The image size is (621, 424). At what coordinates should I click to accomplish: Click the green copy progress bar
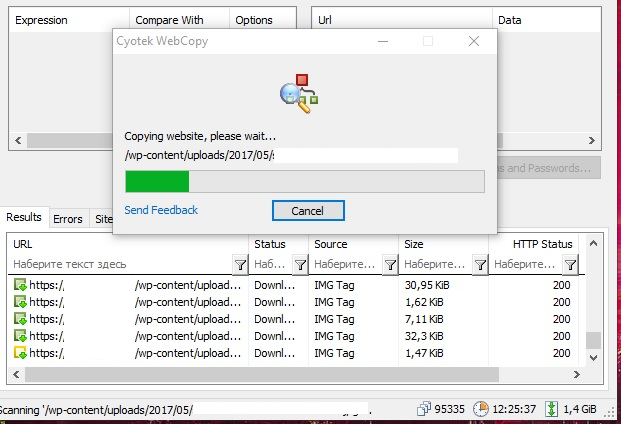click(305, 181)
